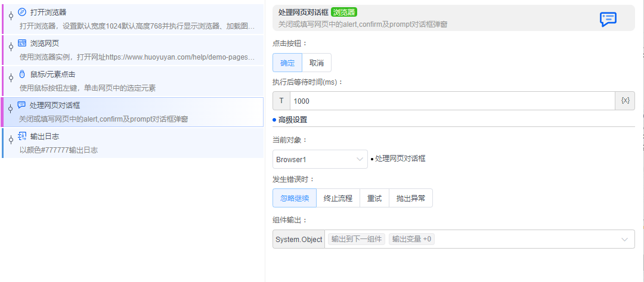Click the chat icon of 处理网页对话框 step

pyautogui.click(x=22, y=105)
